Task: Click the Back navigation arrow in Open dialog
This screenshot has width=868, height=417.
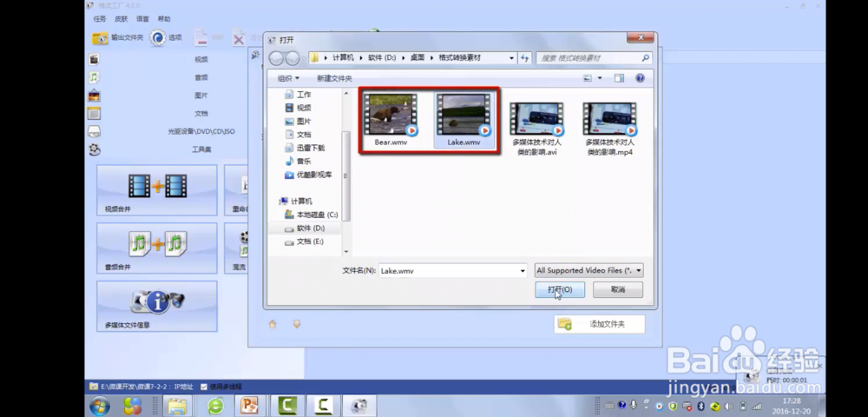Action: click(276, 58)
